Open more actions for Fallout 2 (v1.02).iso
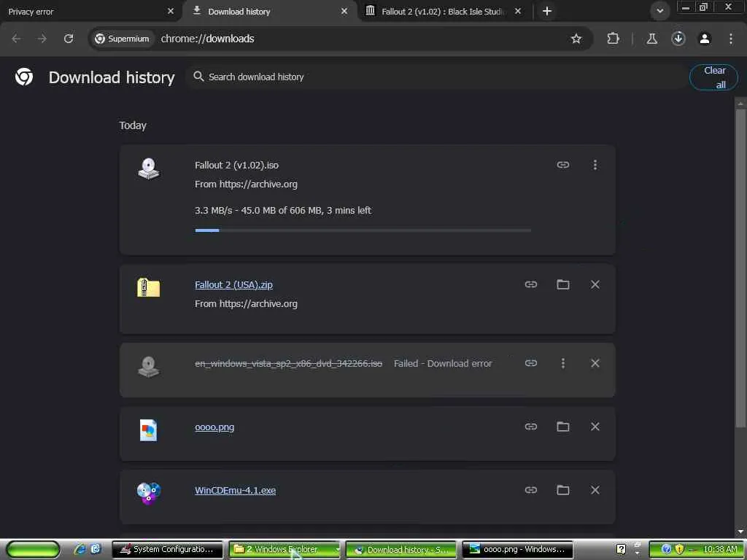Image resolution: width=747 pixels, height=560 pixels. (595, 165)
